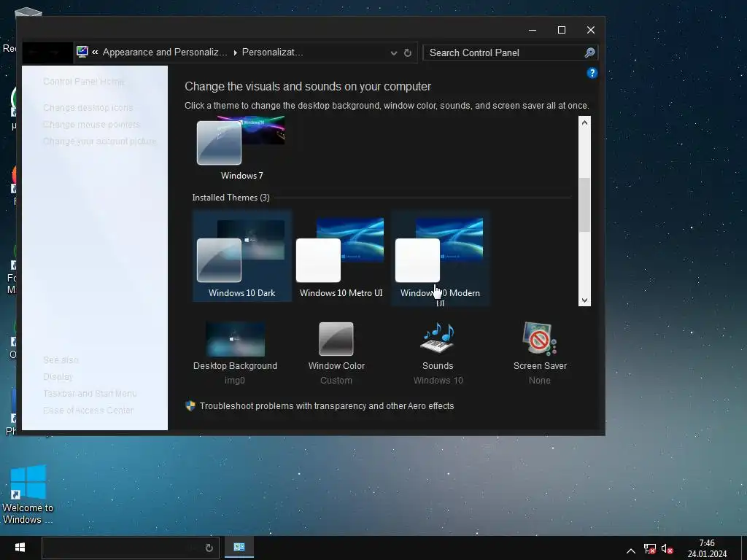The width and height of the screenshot is (747, 560).
Task: Select the Windows 10 Dark theme
Action: click(x=242, y=256)
